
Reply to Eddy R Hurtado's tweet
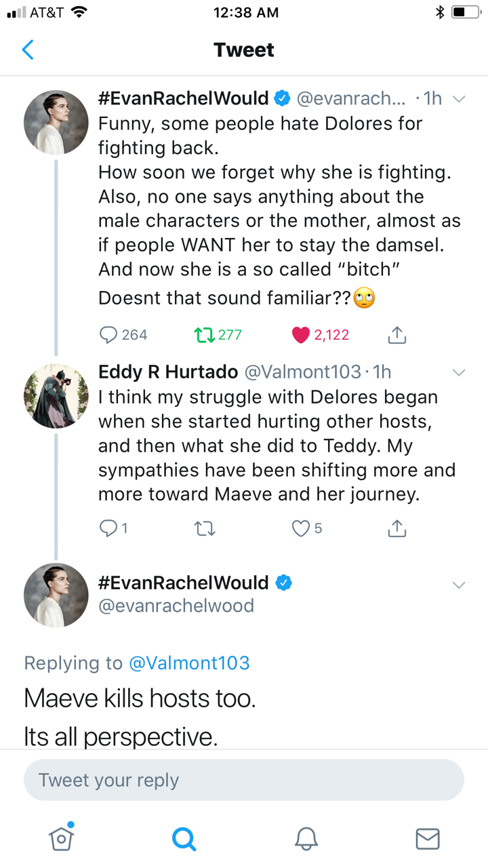(x=108, y=529)
